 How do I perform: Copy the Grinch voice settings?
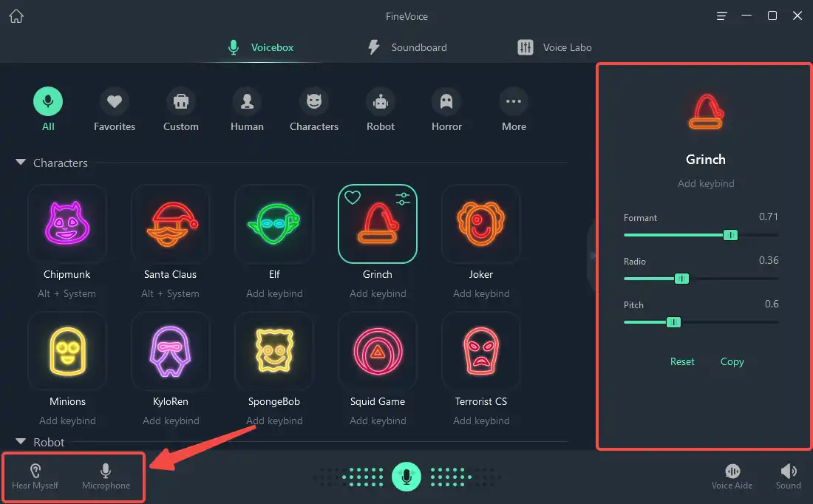(732, 361)
